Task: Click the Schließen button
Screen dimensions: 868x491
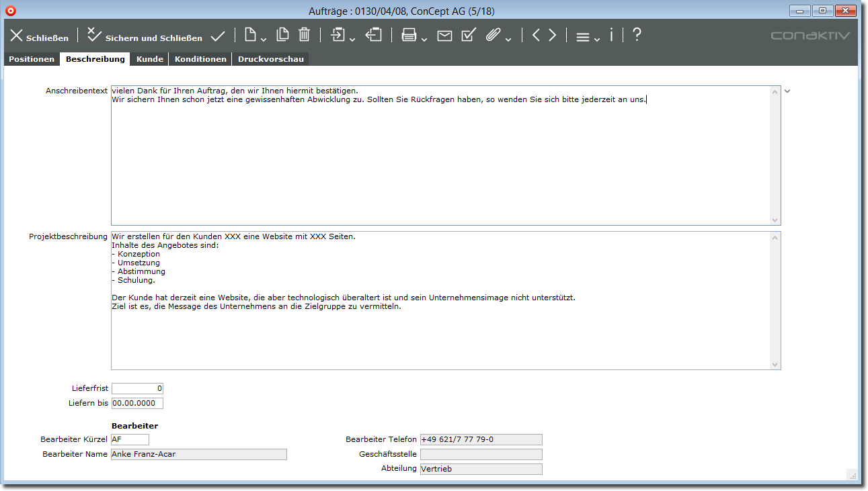Action: coord(39,36)
